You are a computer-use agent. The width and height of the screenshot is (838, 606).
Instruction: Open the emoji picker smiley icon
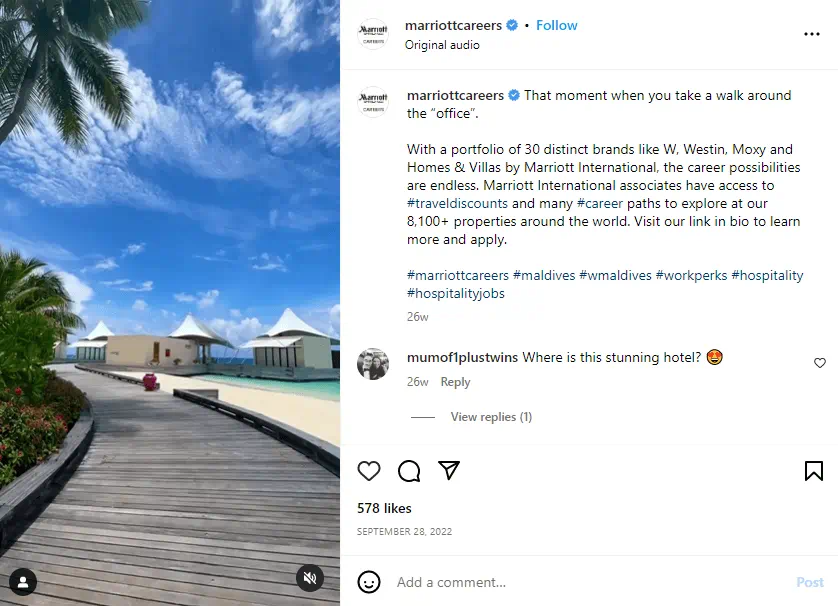(369, 582)
